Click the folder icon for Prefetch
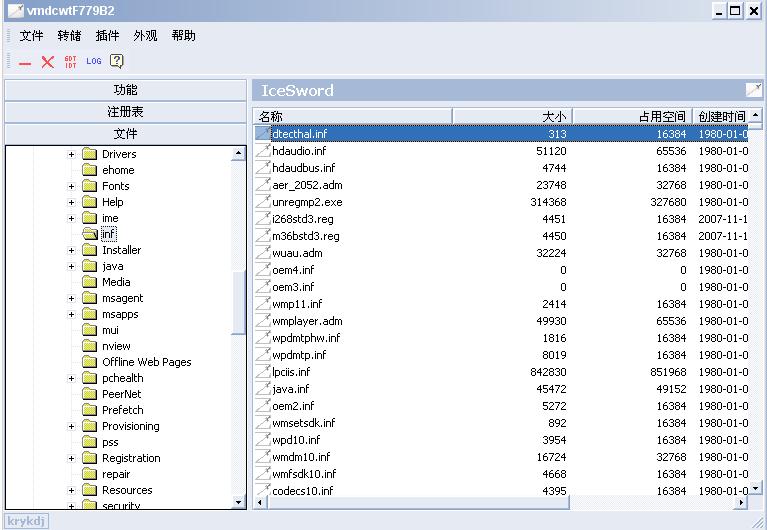This screenshot has width=767, height=530. tap(90, 410)
